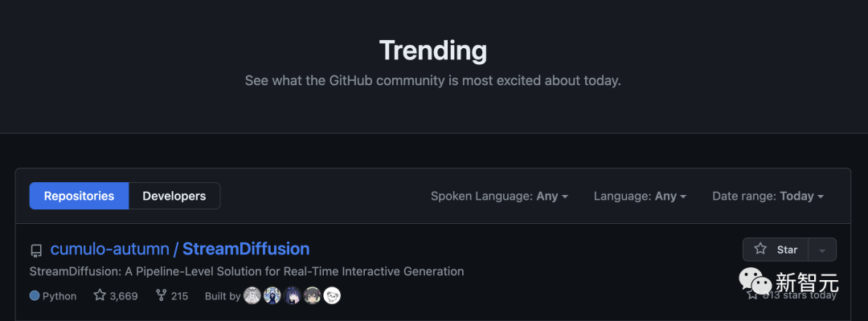Switch to the Developers tab
This screenshot has height=321, width=868.
click(x=174, y=196)
